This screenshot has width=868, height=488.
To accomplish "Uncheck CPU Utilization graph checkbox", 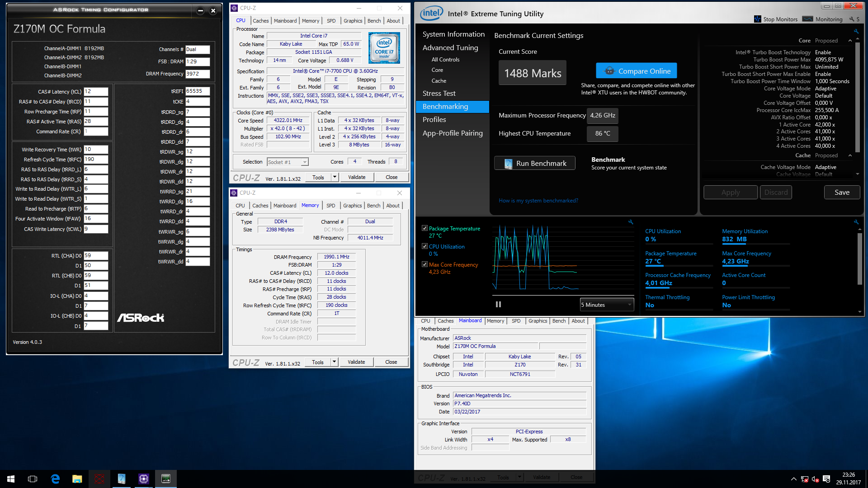I will click(x=425, y=246).
